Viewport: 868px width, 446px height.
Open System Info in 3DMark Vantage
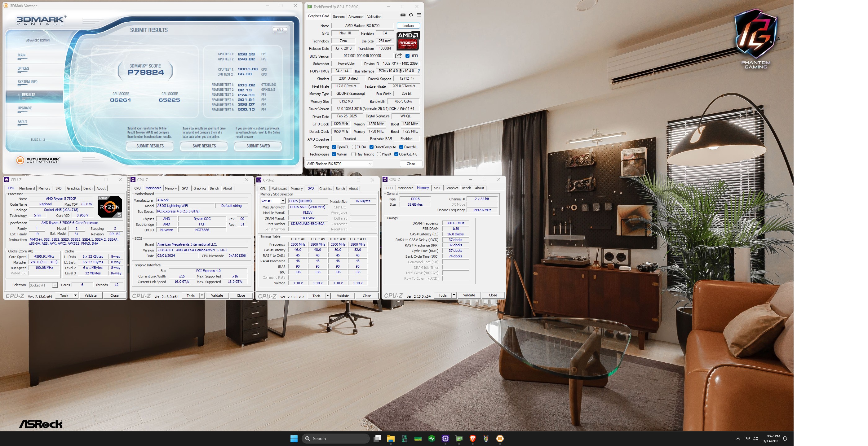(28, 82)
